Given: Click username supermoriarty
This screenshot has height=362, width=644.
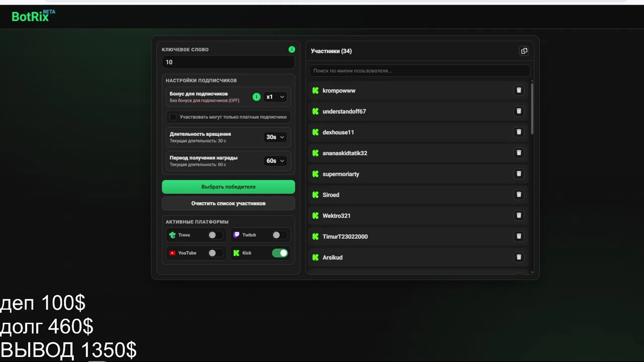Looking at the screenshot, I should pos(341,174).
